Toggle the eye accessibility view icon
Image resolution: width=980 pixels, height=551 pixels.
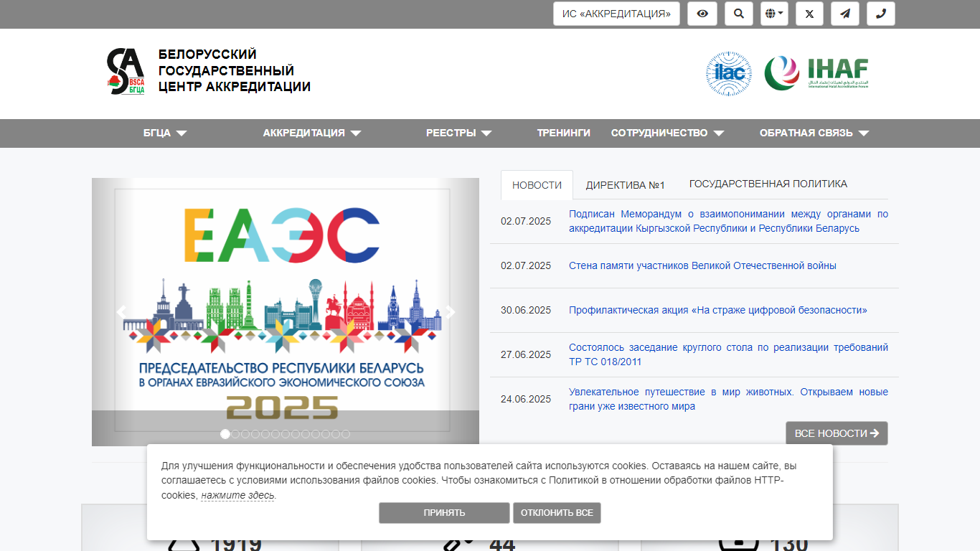point(702,14)
